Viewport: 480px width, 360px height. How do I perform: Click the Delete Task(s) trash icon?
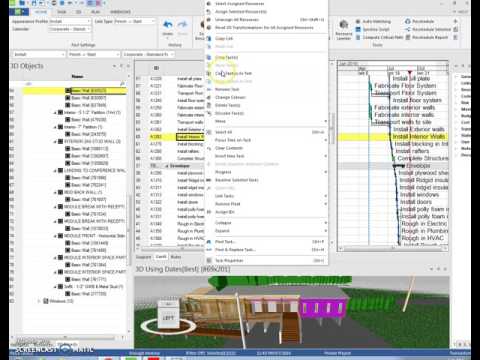[209, 105]
